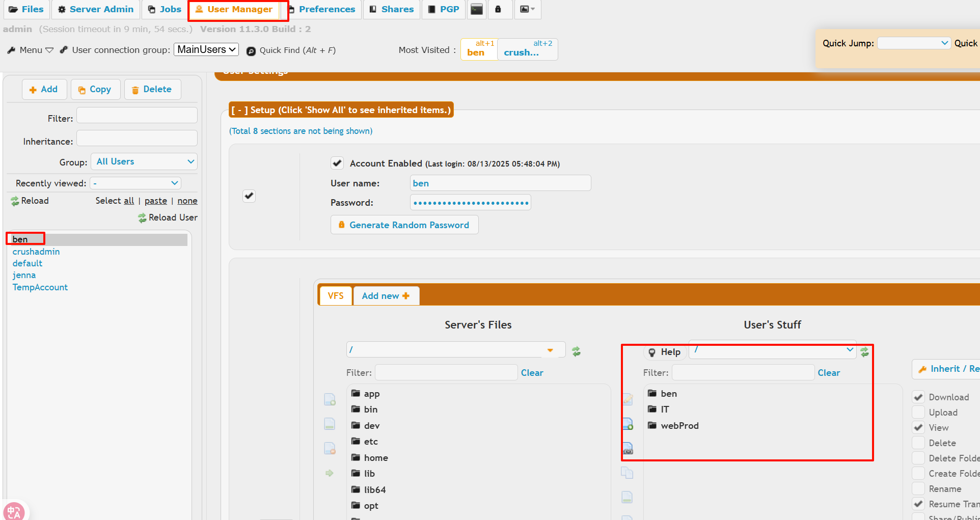
Task: Toggle the Download permission checkbox
Action: [918, 397]
